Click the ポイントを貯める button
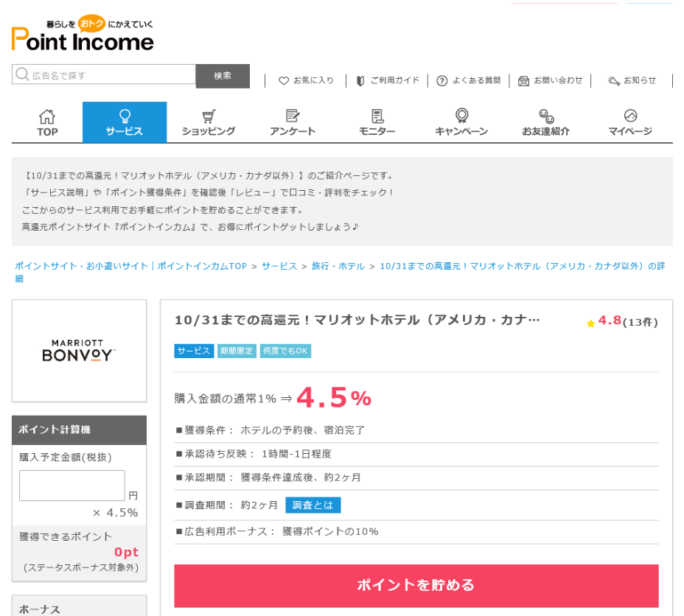Screen dimensions: 684x616 click(x=416, y=586)
